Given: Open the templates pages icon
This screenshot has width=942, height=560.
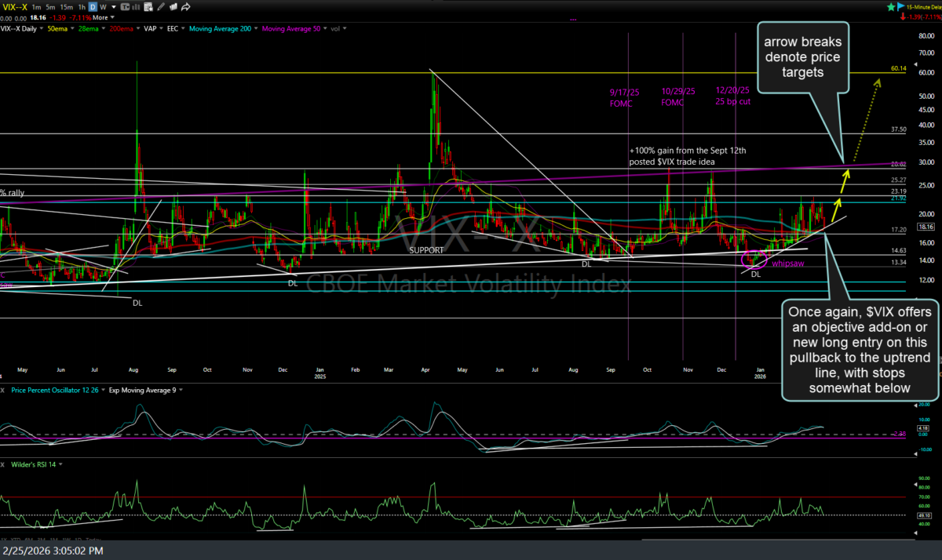Looking at the screenshot, I should point(175,6).
